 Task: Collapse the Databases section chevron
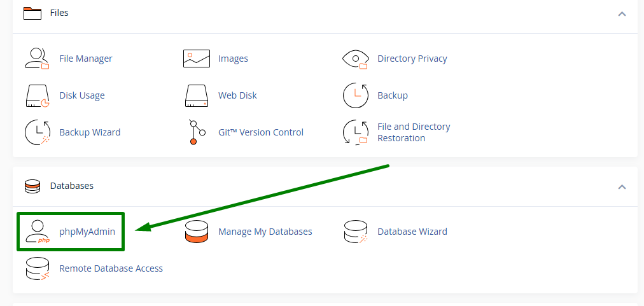(x=622, y=186)
